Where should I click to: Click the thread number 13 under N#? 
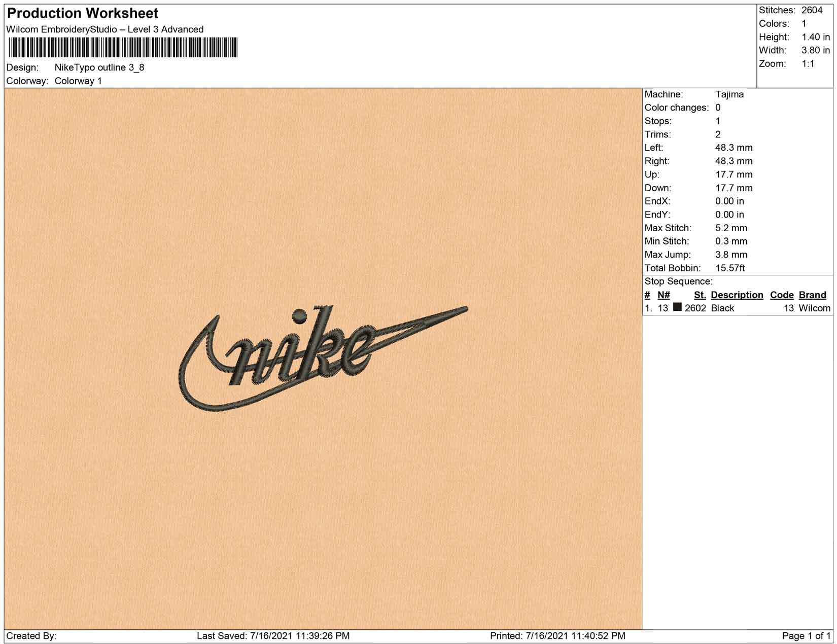(663, 308)
